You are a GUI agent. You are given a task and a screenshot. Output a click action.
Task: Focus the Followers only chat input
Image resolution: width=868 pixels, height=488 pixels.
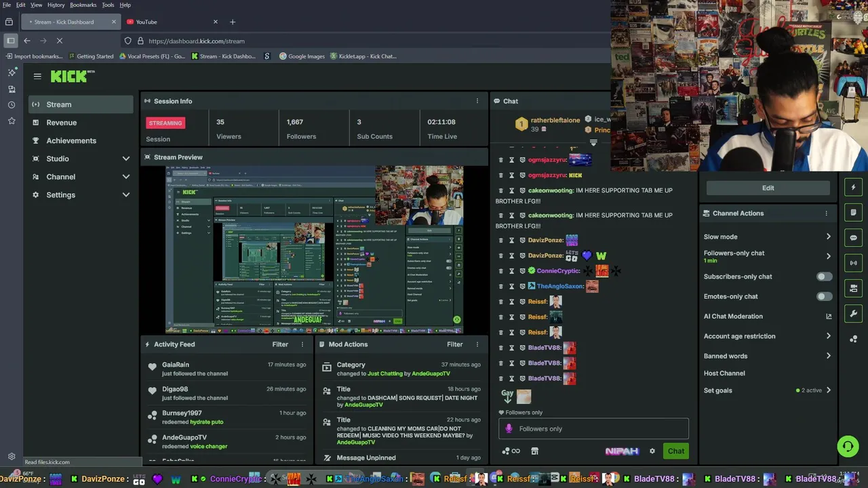click(593, 428)
